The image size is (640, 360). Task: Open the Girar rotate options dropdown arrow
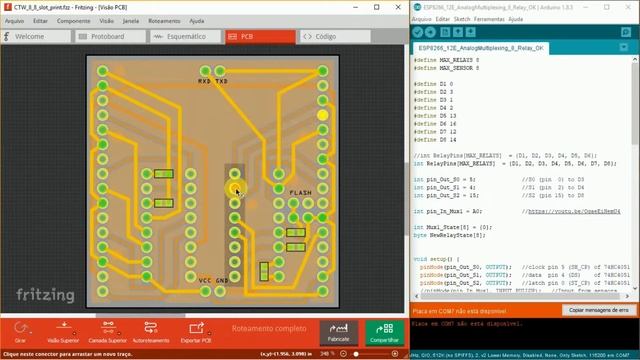[x=31, y=333]
